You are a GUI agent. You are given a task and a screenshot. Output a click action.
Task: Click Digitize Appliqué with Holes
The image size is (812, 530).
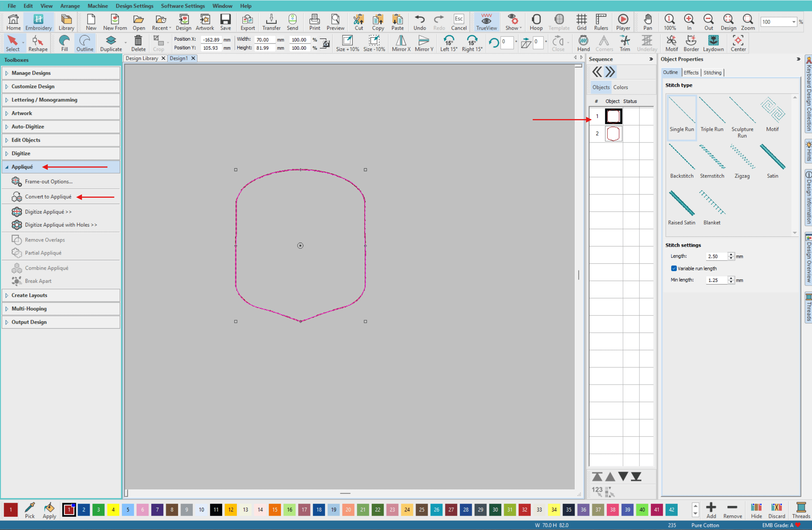point(61,225)
